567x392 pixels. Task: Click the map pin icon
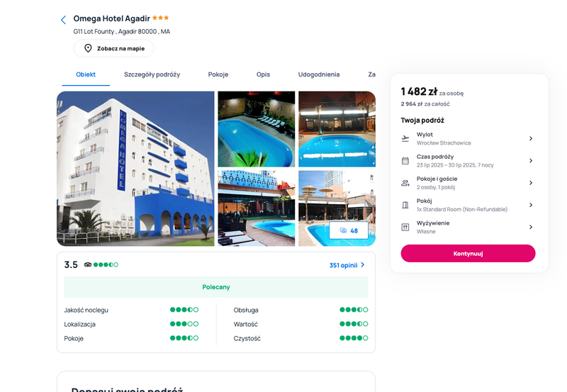click(x=88, y=48)
